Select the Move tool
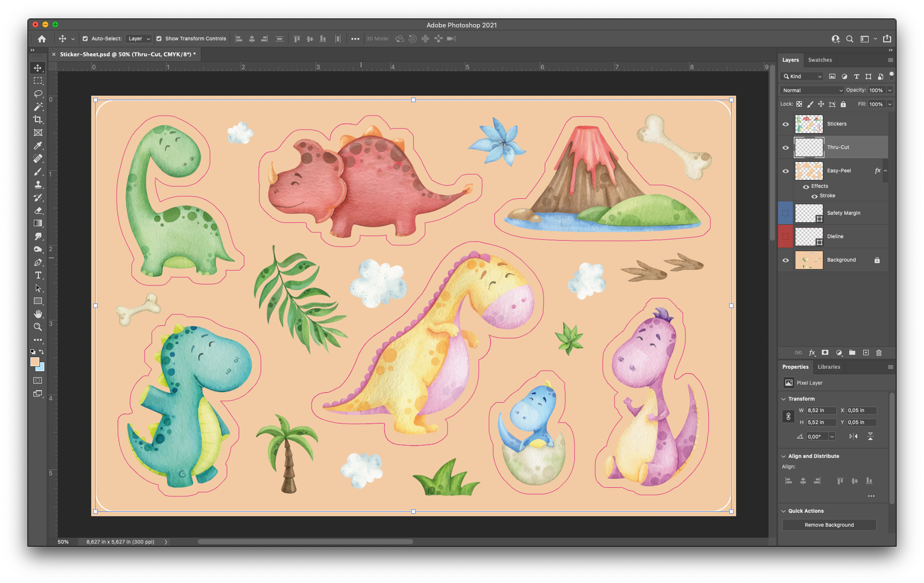 [38, 68]
